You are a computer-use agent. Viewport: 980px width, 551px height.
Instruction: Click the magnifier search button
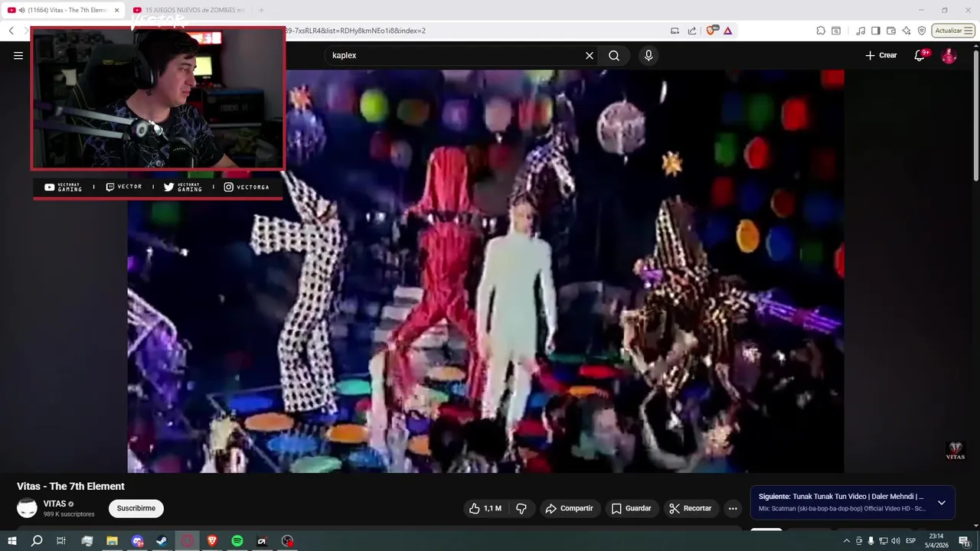(x=614, y=55)
